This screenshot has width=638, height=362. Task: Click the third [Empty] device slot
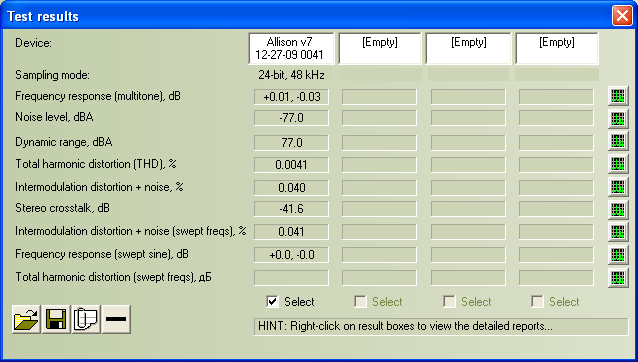pos(468,48)
